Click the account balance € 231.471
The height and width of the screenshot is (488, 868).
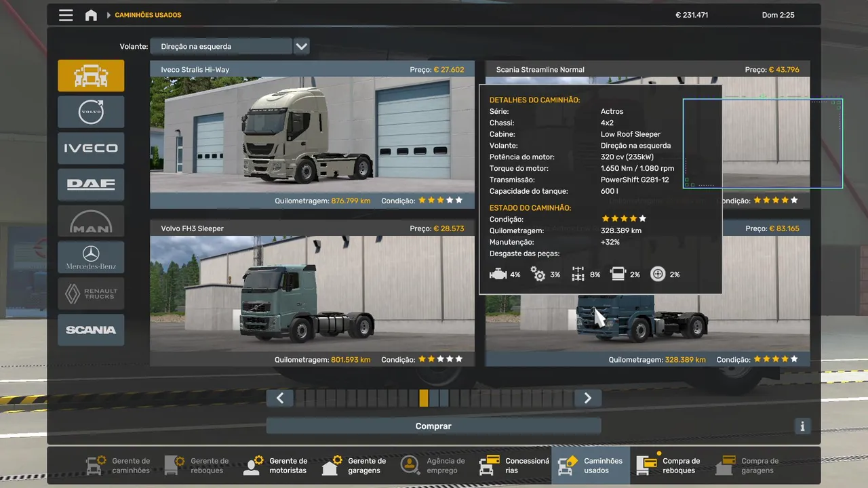(692, 15)
